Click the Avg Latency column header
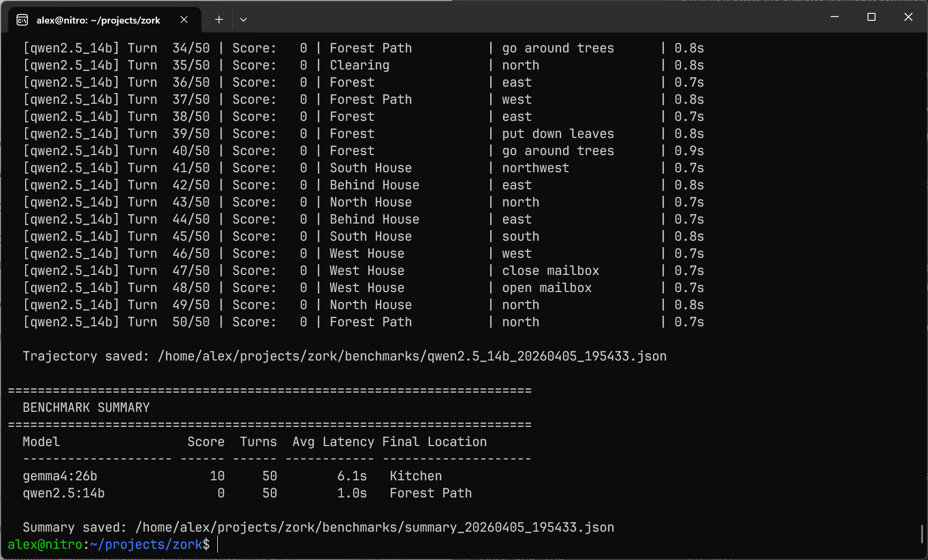Screen dimensions: 928x560 [x=333, y=441]
